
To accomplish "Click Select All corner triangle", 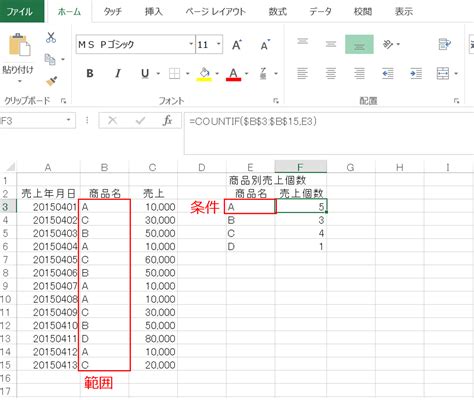I will point(10,166).
